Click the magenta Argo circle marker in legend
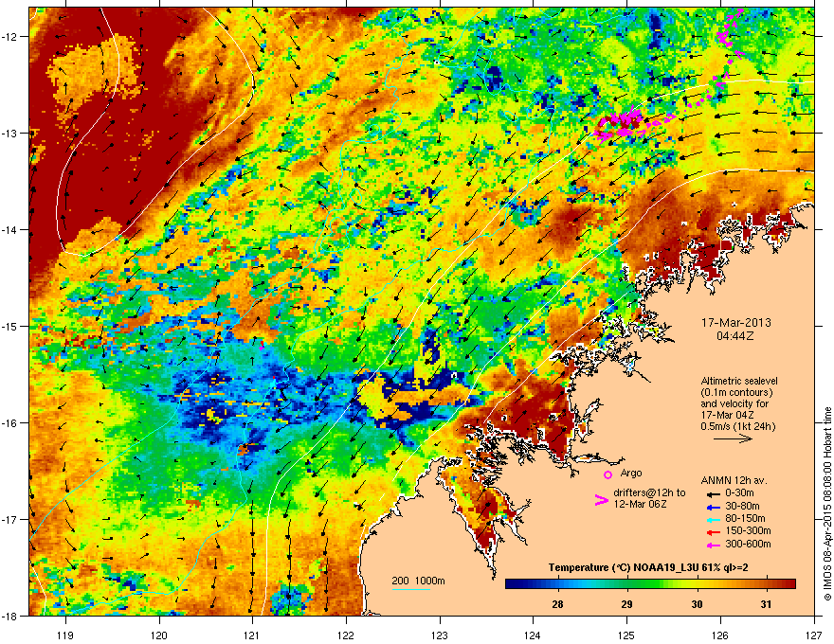Viewport: 834px width, 644px height. coord(607,474)
